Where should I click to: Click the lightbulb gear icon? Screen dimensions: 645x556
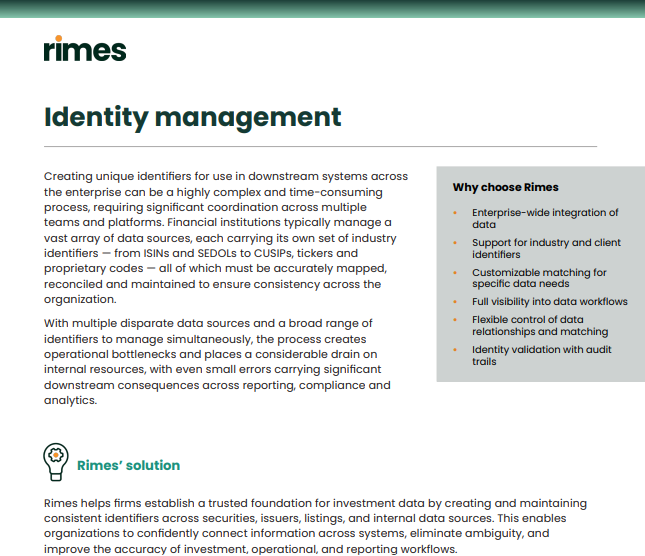[56, 462]
